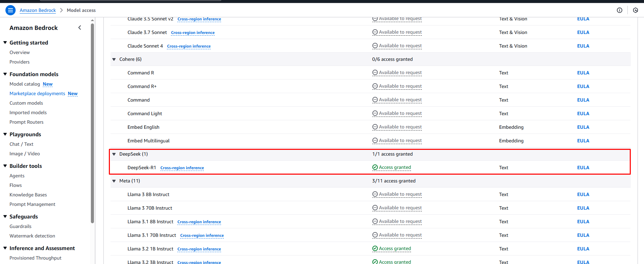The height and width of the screenshot is (264, 644).
Task: Open Guardrails page
Action: (x=20, y=226)
